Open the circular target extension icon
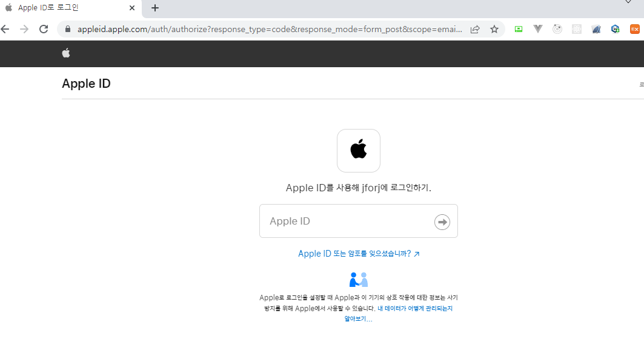The height and width of the screenshot is (342, 644). (557, 29)
